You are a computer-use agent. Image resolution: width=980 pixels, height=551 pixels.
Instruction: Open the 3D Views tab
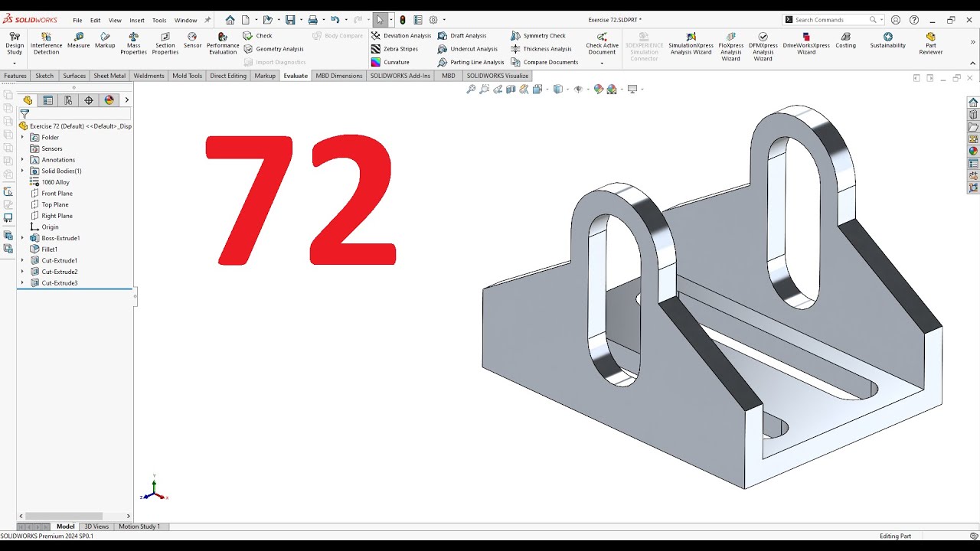96,527
